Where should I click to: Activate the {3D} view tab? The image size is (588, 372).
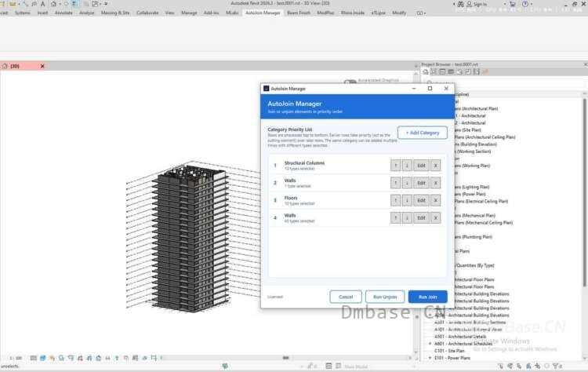point(15,66)
